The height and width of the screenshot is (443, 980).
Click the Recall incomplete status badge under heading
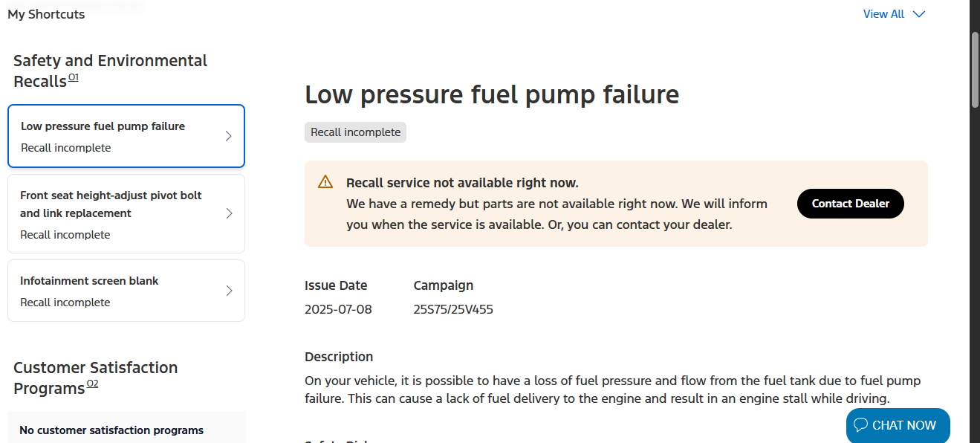click(355, 132)
